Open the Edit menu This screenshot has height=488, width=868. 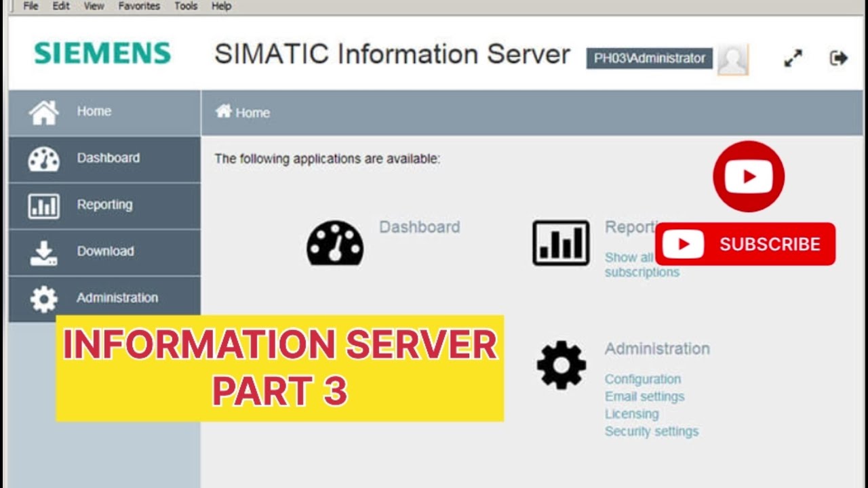point(61,6)
